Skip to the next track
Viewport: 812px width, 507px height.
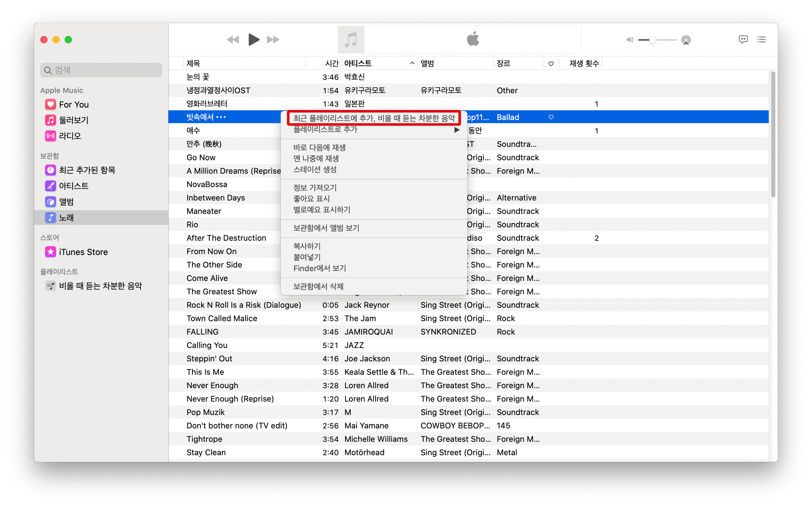point(273,40)
